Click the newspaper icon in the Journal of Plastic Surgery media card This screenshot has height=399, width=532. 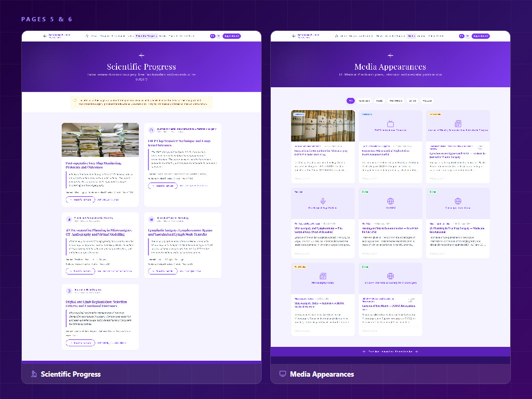coord(458,123)
